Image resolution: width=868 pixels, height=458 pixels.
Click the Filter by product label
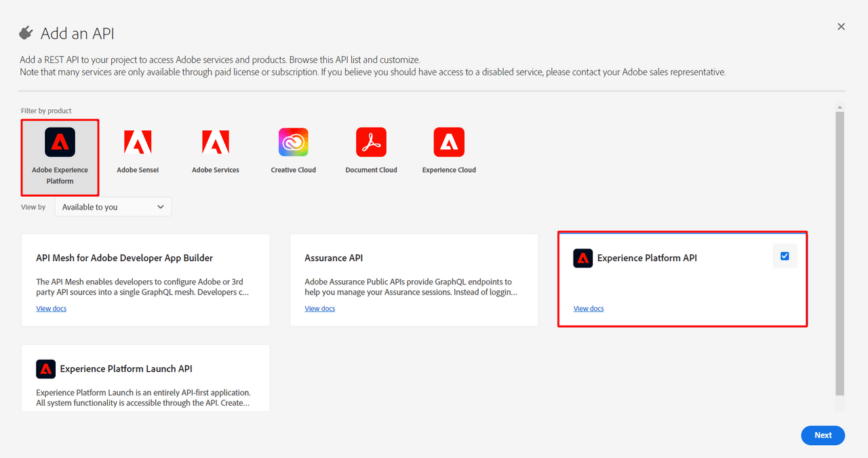[x=46, y=111]
